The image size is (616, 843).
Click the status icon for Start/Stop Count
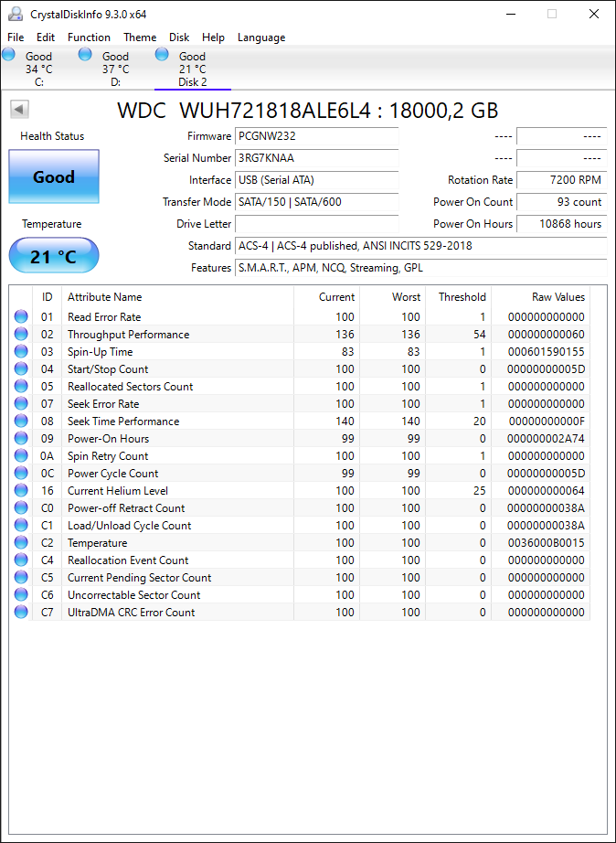21,368
